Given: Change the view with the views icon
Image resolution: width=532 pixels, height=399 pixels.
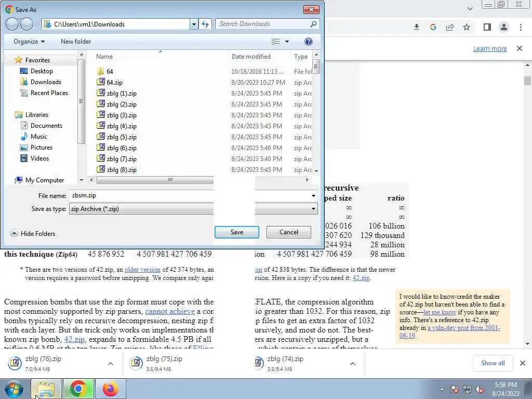Looking at the screenshot, I should (276, 42).
